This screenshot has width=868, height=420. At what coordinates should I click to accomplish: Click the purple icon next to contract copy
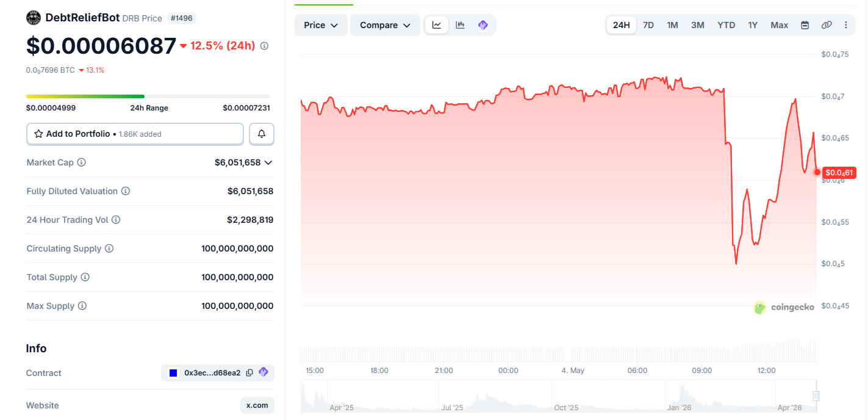(264, 372)
